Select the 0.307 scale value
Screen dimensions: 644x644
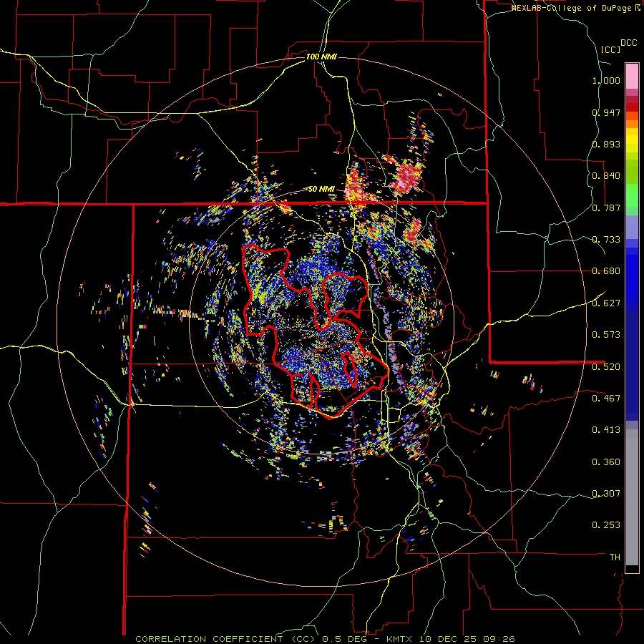[606, 493]
